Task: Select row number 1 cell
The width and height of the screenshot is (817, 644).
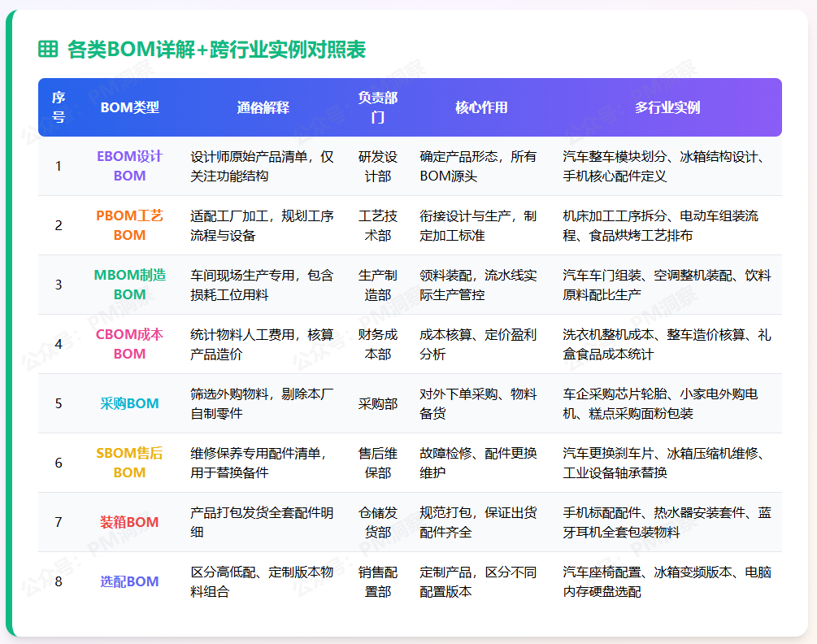Action: pyautogui.click(x=59, y=166)
